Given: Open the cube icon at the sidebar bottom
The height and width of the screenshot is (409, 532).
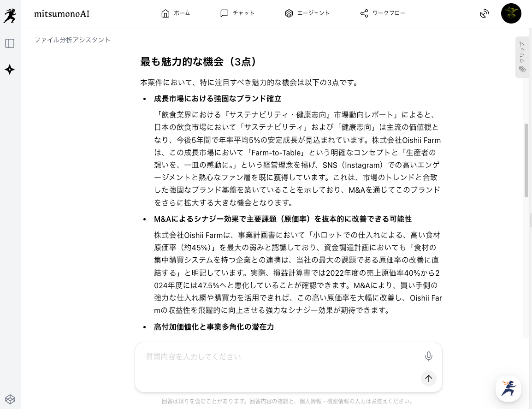Looking at the screenshot, I should coord(10,399).
